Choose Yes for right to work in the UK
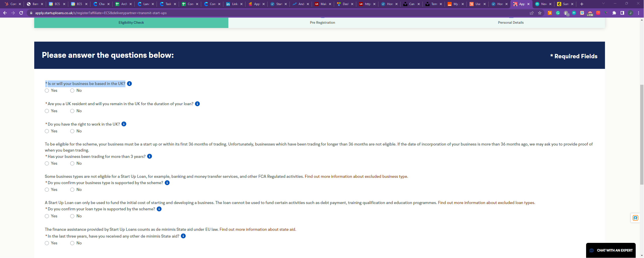Viewport: 644px width, 258px height. (x=47, y=131)
